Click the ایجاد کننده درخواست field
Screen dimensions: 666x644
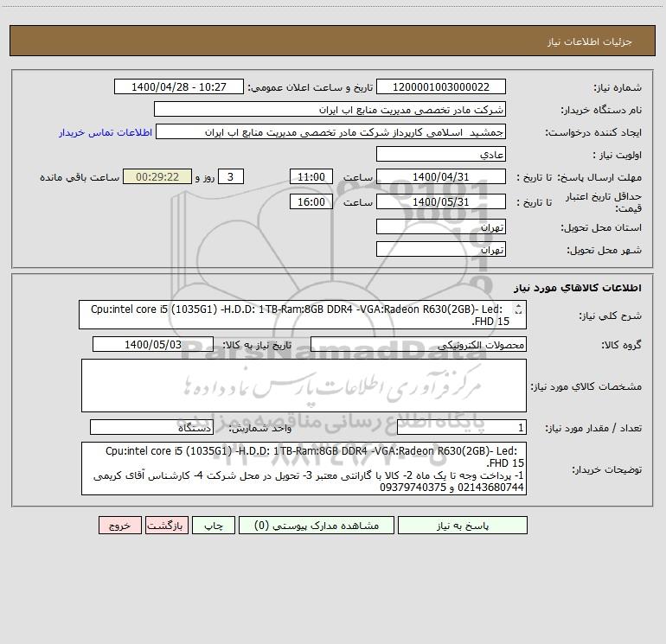click(331, 131)
